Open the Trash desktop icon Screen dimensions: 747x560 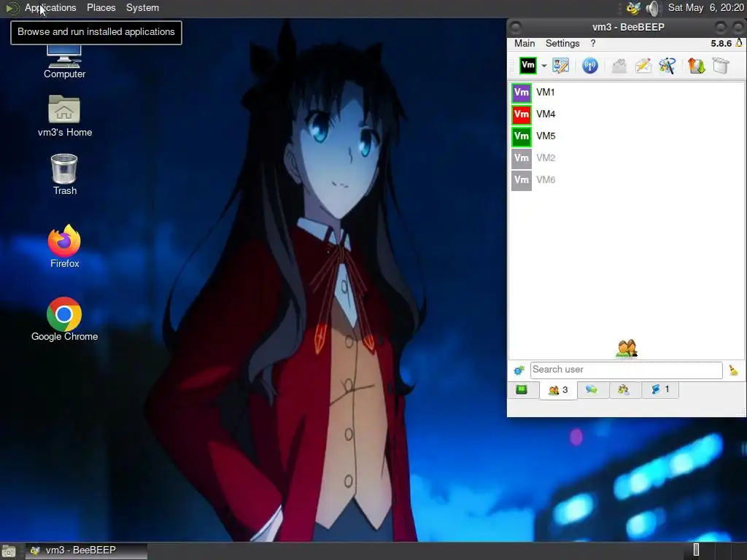(x=64, y=174)
